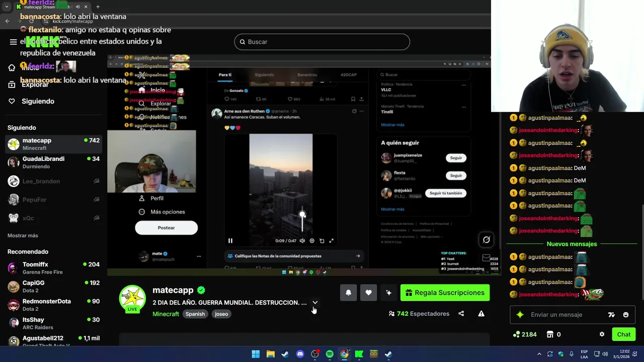This screenshot has height=362, width=644.
Task: Click the report warning triangle icon
Action: click(x=481, y=314)
